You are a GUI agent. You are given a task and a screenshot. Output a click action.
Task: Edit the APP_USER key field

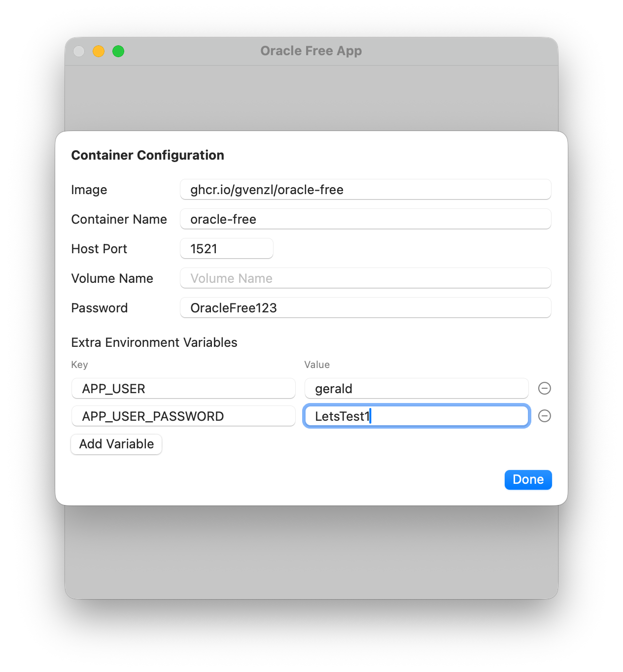coord(183,389)
